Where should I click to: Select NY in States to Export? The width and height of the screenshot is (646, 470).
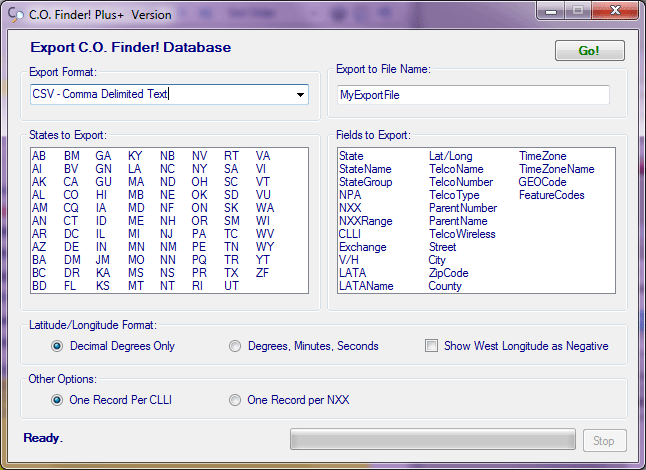[199, 169]
